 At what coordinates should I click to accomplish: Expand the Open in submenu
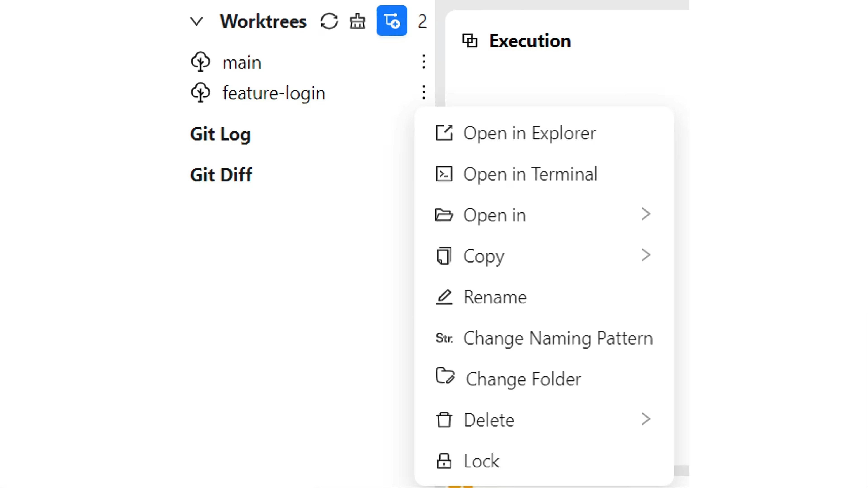645,214
